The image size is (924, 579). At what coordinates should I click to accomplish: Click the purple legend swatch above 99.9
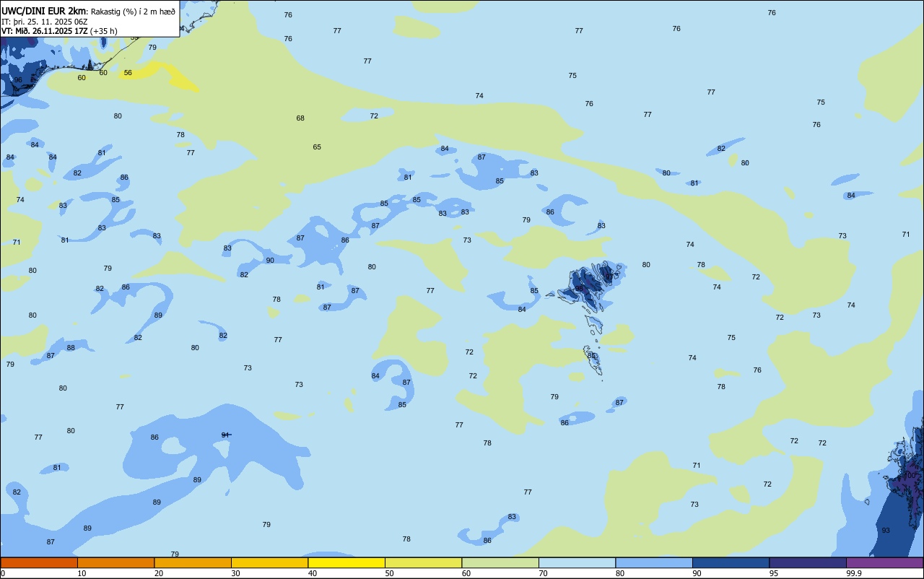[885, 562]
